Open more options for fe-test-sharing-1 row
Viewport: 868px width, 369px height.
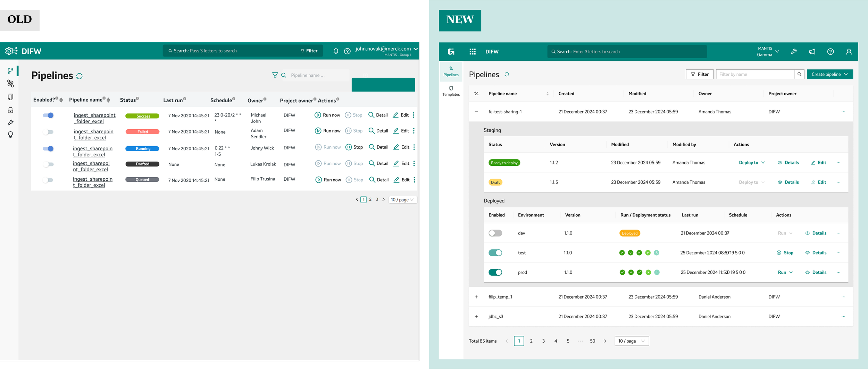(843, 112)
